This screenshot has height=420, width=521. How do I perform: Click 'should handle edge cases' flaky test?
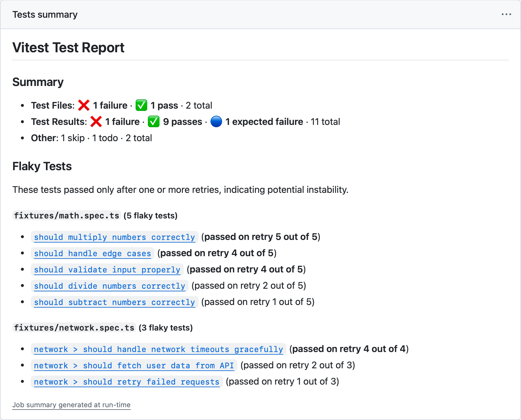pyautogui.click(x=92, y=253)
